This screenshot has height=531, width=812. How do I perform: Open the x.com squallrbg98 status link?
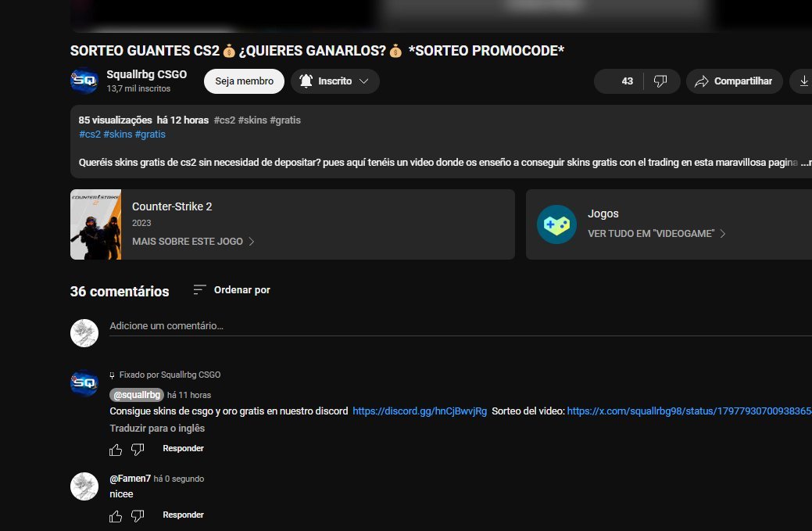point(689,411)
